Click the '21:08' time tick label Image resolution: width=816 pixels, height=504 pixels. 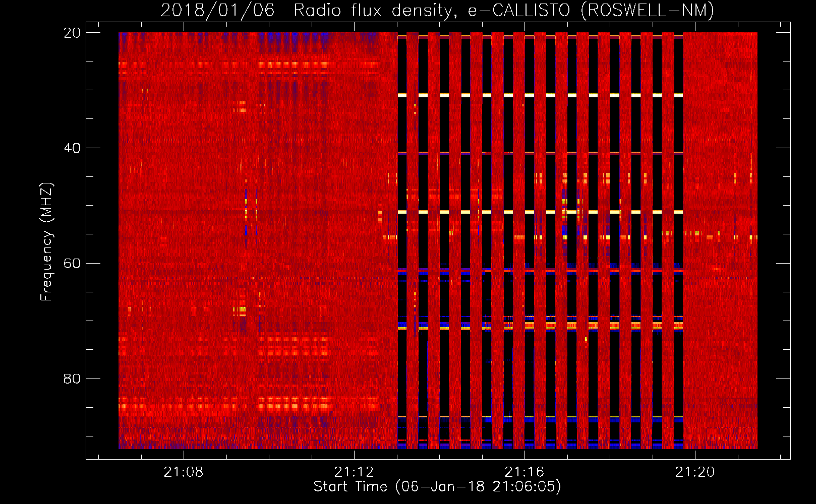pos(184,472)
